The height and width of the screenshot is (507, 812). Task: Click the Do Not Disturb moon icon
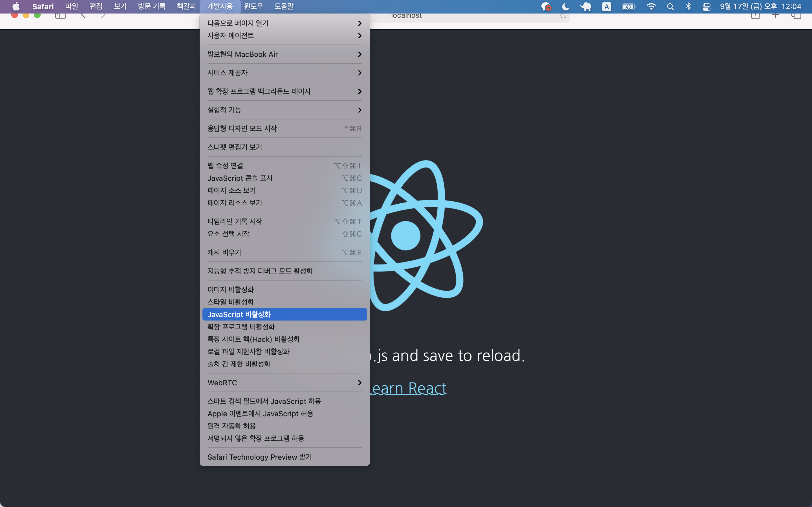pos(565,6)
